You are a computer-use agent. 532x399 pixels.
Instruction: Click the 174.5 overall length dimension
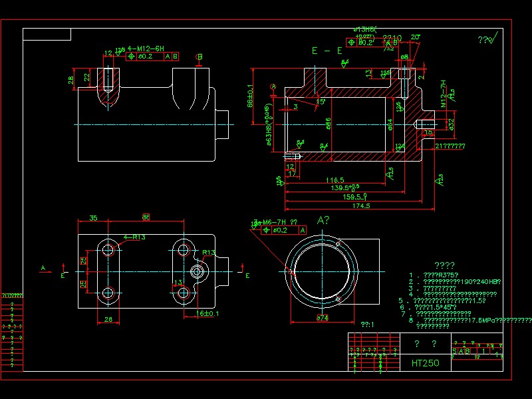click(x=361, y=205)
